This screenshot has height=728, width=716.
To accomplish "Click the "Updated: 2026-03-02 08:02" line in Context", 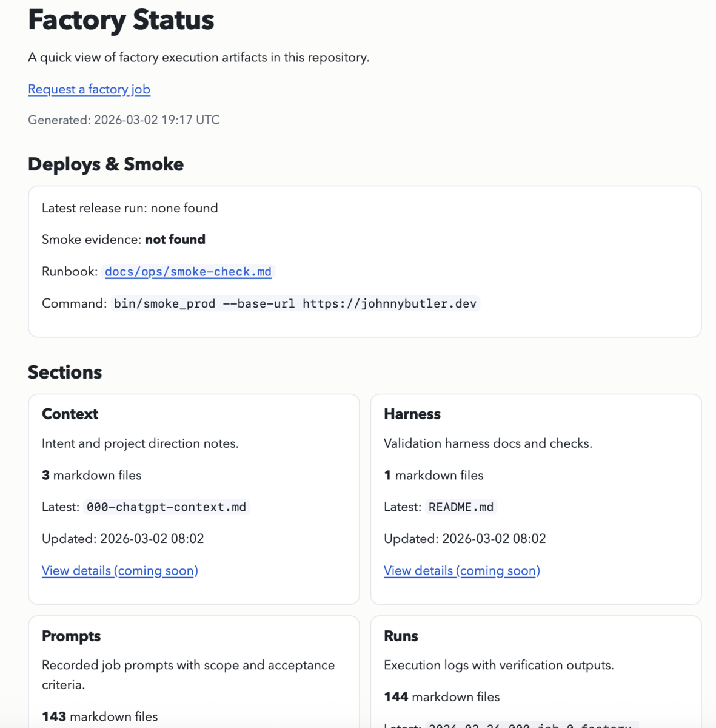I will [x=122, y=538].
